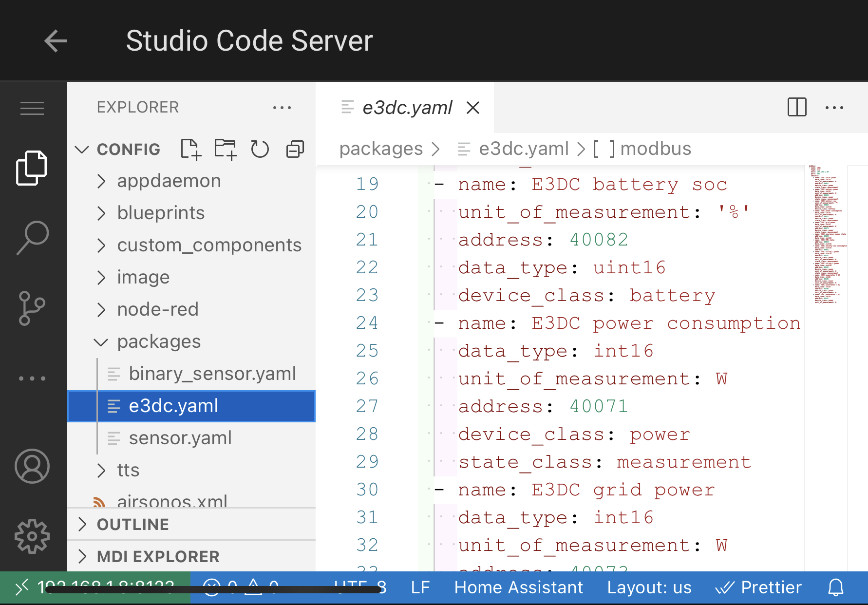Expand the OUTLINE section
This screenshot has width=868, height=605.
point(132,524)
